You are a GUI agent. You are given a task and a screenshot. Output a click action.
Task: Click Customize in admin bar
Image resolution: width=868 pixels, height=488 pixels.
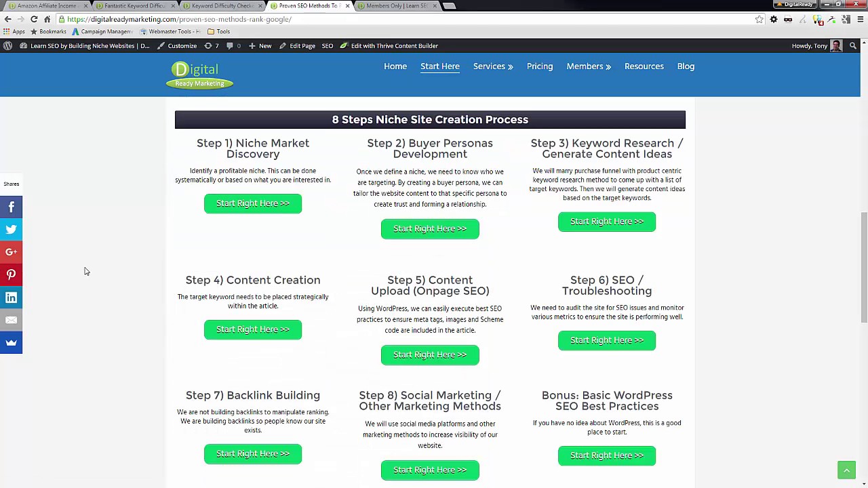(x=177, y=45)
